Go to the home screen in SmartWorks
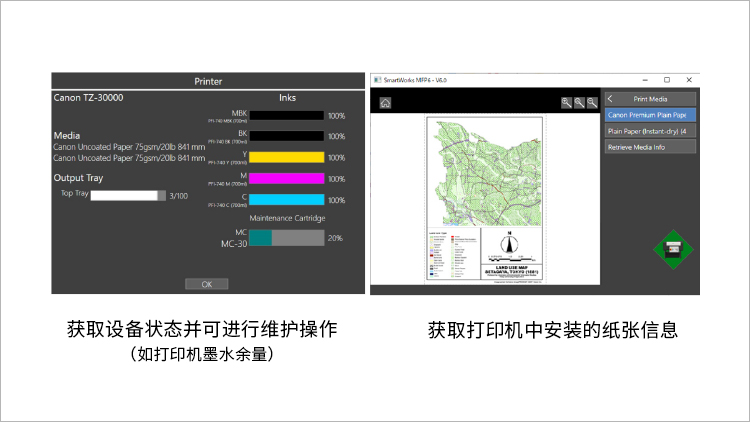Image resolution: width=750 pixels, height=422 pixels. click(385, 103)
